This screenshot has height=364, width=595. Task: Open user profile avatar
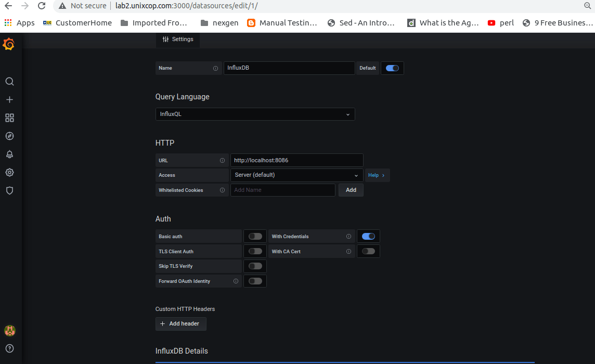(x=9, y=331)
